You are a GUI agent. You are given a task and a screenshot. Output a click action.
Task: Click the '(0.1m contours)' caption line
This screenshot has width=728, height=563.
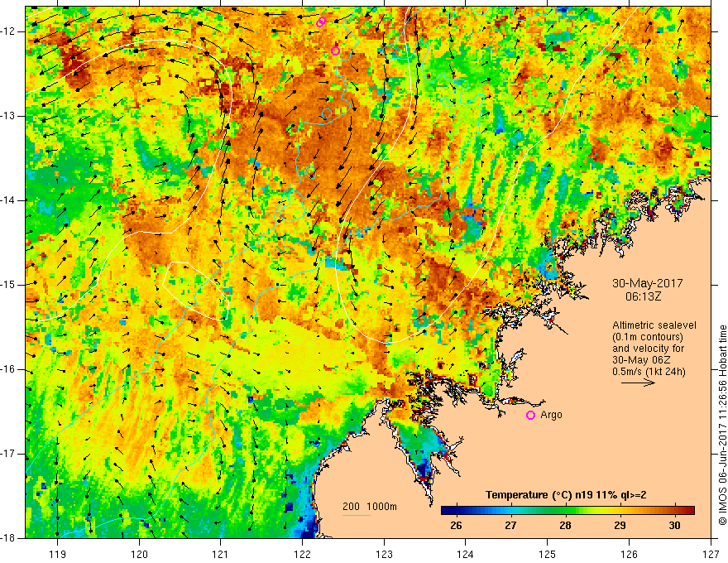pyautogui.click(x=648, y=337)
